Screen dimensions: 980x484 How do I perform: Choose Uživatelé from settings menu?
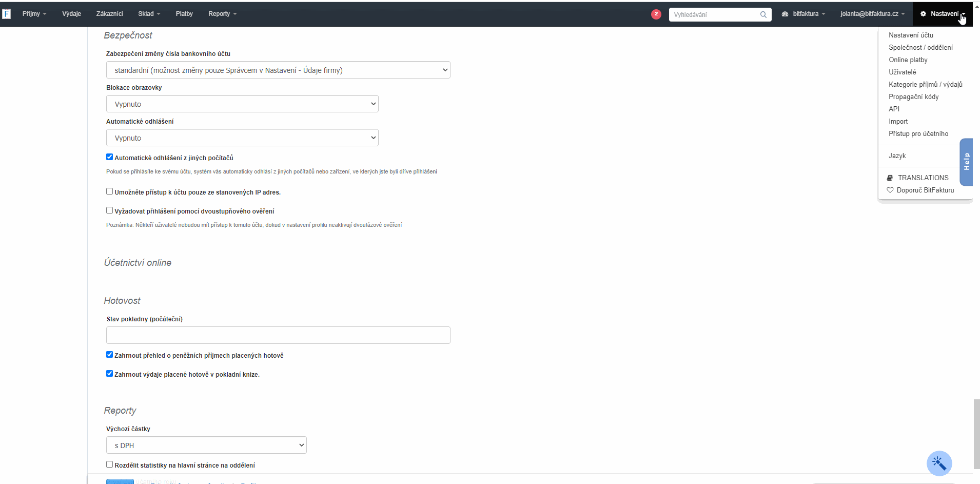(x=903, y=72)
